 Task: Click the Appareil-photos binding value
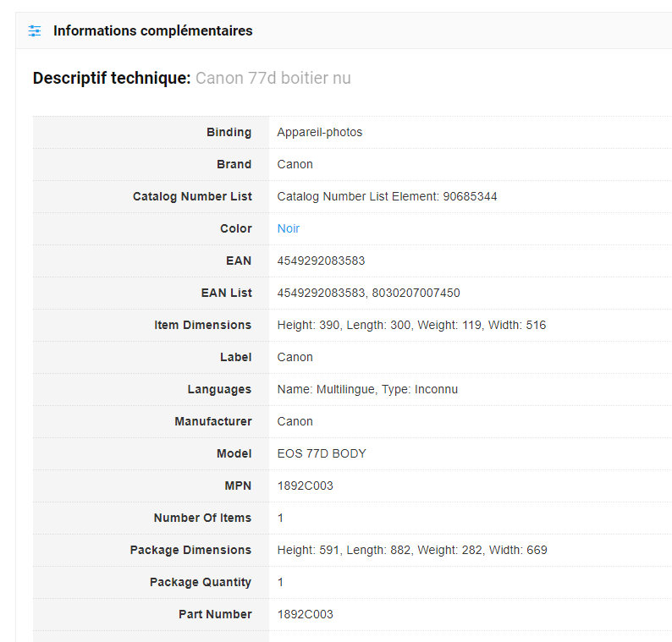pyautogui.click(x=319, y=132)
